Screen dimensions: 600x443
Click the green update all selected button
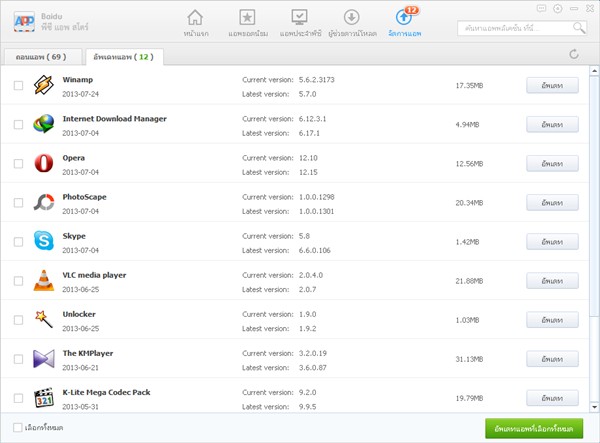pos(534,428)
